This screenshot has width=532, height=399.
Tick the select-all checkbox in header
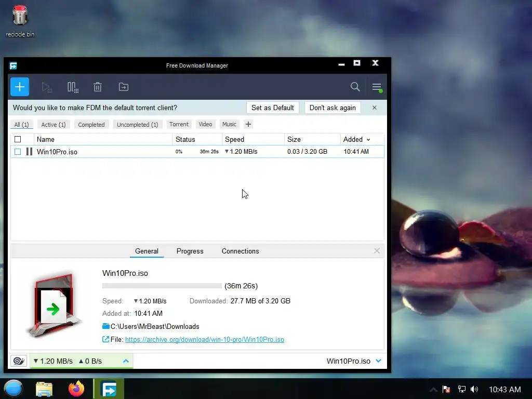18,139
